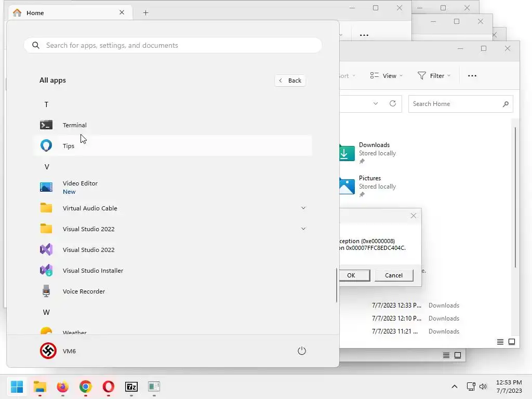532x399 pixels.
Task: Click details view icon in the back Explorer window
Action: [x=446, y=355]
